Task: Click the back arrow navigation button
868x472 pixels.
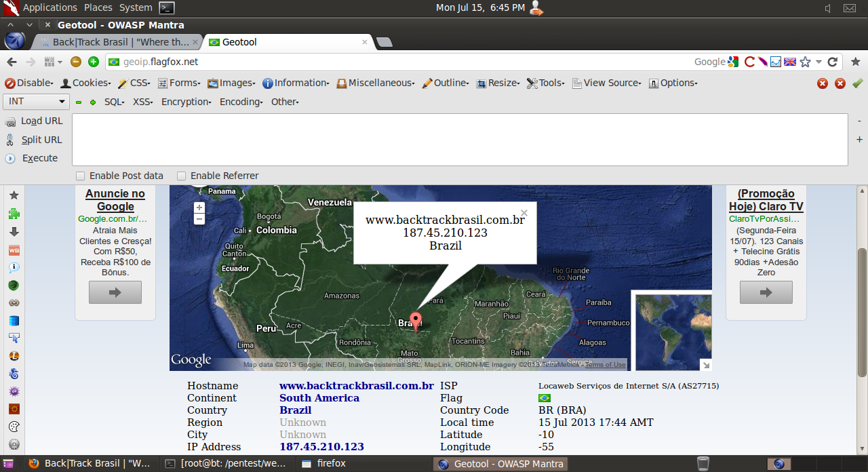Action: (12, 62)
